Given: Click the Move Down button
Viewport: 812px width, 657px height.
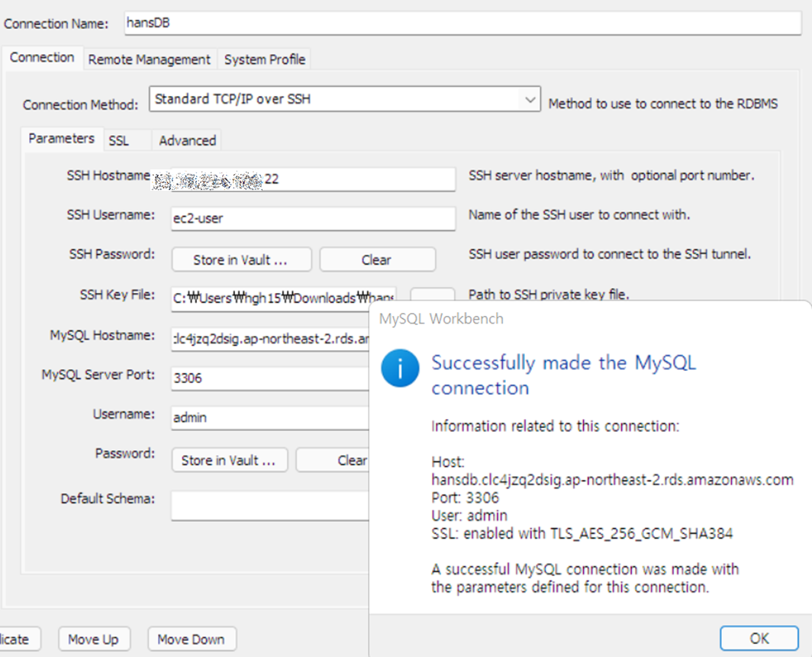Looking at the screenshot, I should (192, 639).
